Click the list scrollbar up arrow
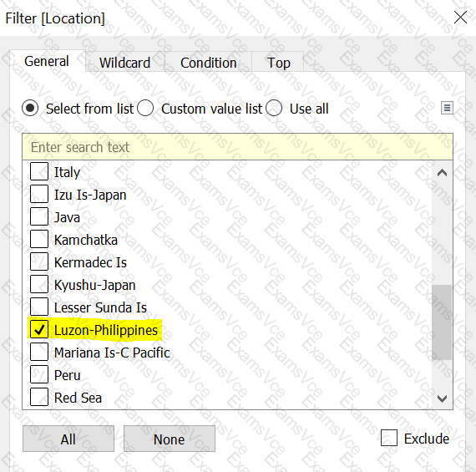Image resolution: width=476 pixels, height=472 pixels. [442, 173]
